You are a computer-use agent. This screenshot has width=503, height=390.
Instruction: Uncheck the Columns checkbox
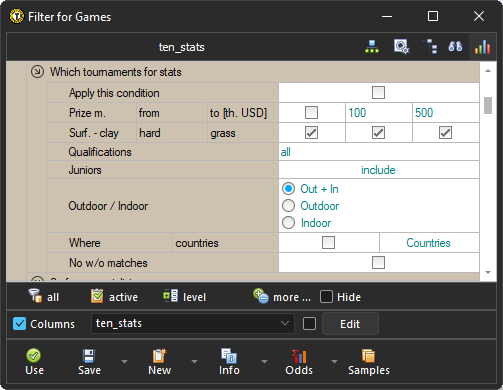[x=19, y=323]
